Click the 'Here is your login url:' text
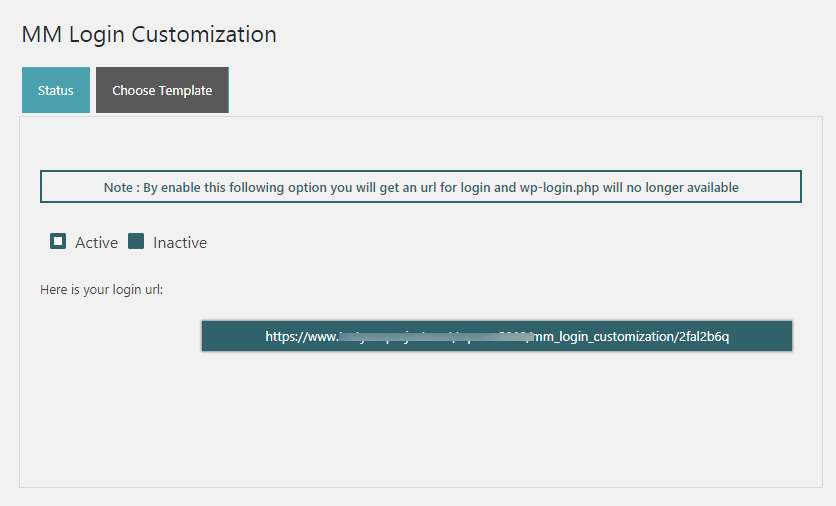This screenshot has width=836, height=506. click(x=101, y=290)
